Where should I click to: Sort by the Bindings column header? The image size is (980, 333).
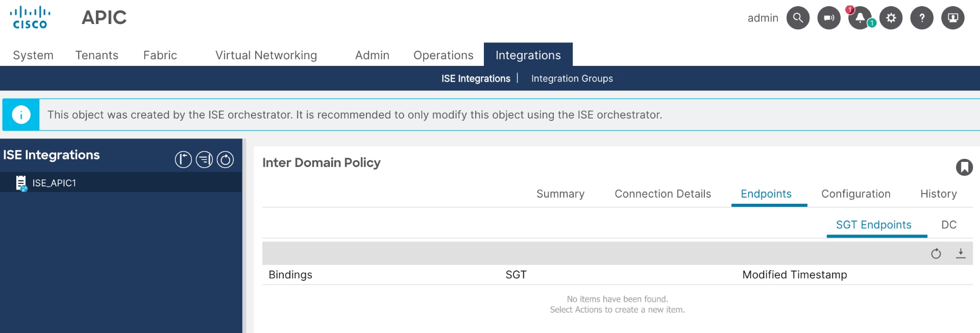pos(290,275)
